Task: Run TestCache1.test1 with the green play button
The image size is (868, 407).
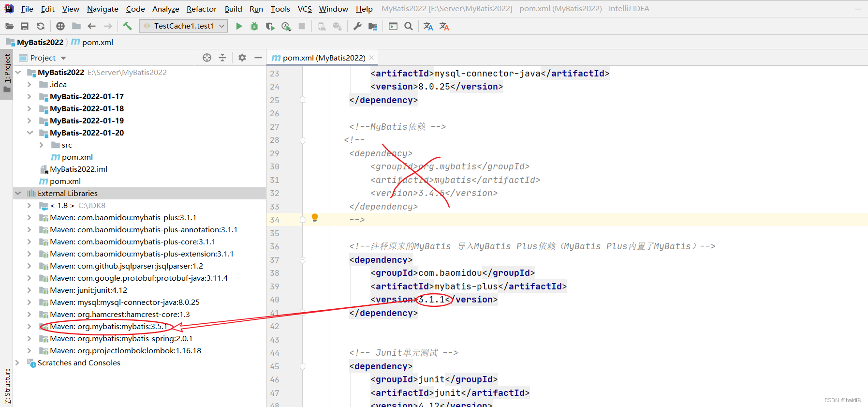Action: coord(239,26)
